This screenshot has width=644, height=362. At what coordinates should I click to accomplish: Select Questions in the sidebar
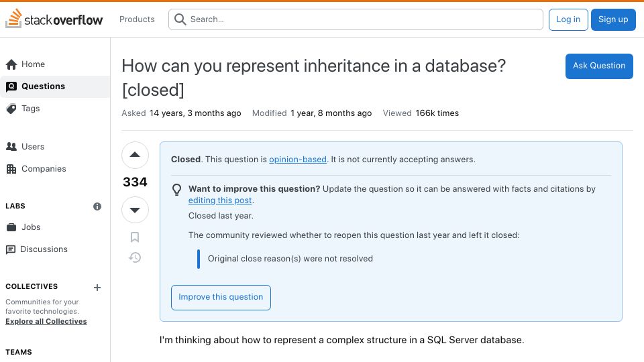coord(55,86)
